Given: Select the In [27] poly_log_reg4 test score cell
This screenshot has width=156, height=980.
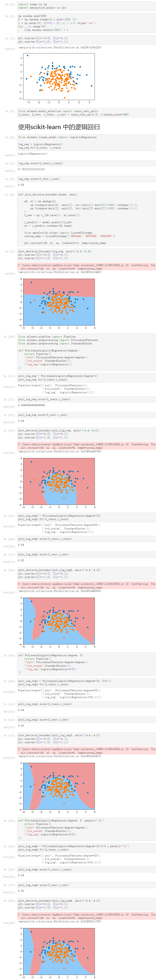Looking at the screenshot, I should pyautogui.click(x=87, y=885).
